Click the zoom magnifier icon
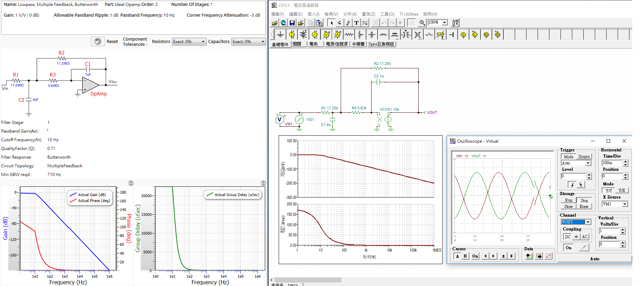The width and height of the screenshot is (644, 286). point(422,23)
